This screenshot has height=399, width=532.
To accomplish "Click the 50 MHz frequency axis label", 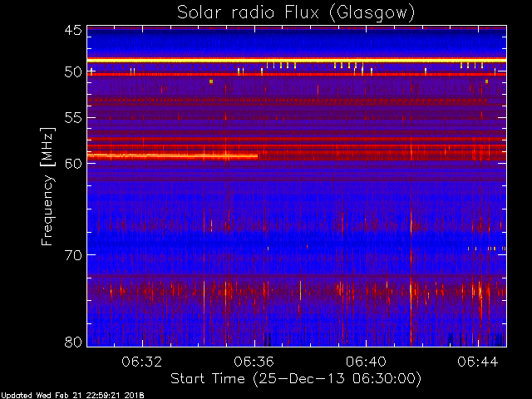I will pos(73,72).
